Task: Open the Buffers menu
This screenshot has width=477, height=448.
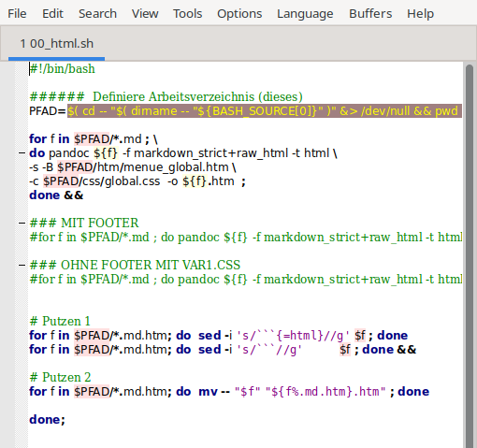Action: point(370,14)
